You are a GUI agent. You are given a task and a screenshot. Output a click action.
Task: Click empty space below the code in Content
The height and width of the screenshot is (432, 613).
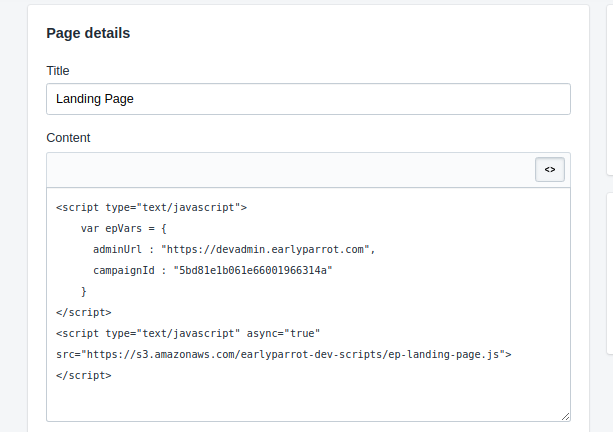pos(308,401)
